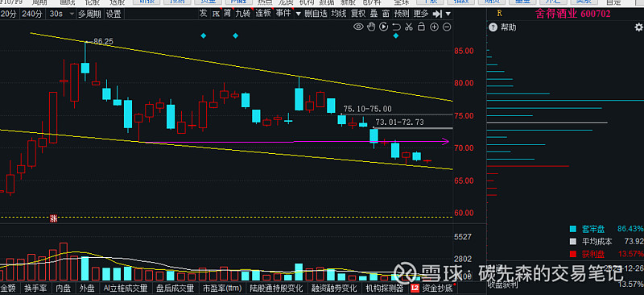Toggle the 叠 overlay option
This screenshot has width=644, height=295.
(374, 14)
